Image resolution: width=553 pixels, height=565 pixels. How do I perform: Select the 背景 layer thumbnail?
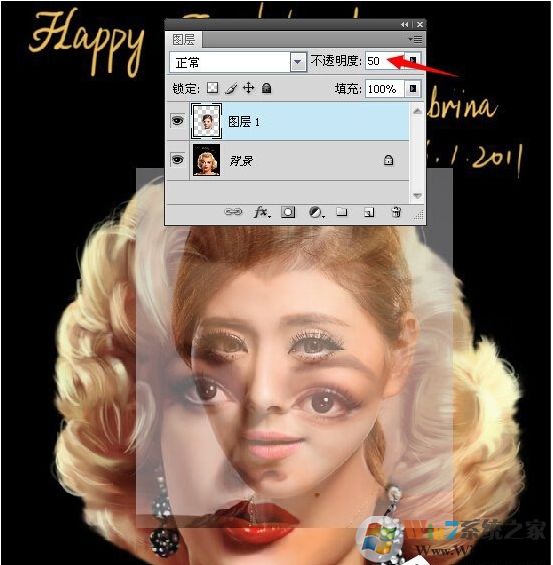point(206,160)
